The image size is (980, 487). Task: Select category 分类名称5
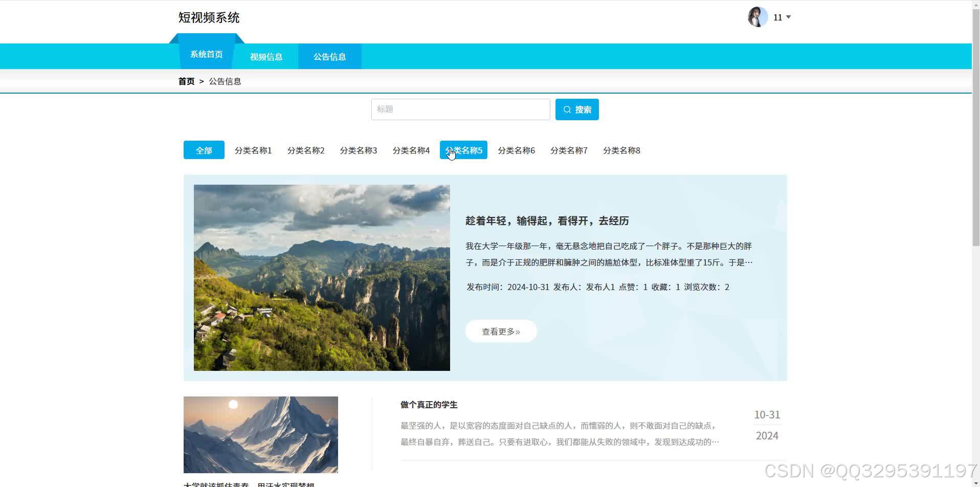(463, 150)
